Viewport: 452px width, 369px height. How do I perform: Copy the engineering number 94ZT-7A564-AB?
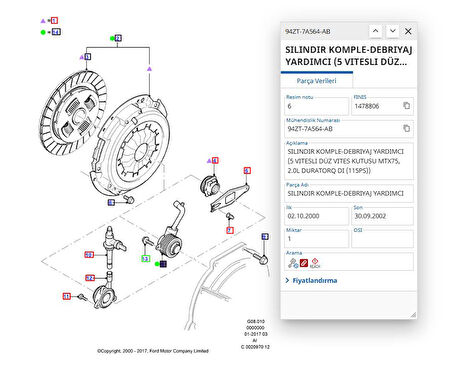point(406,128)
